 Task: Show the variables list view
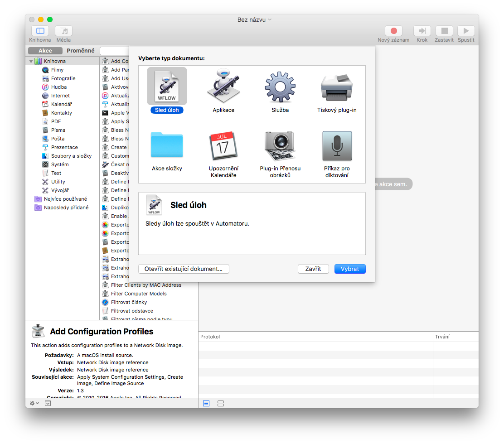220,403
